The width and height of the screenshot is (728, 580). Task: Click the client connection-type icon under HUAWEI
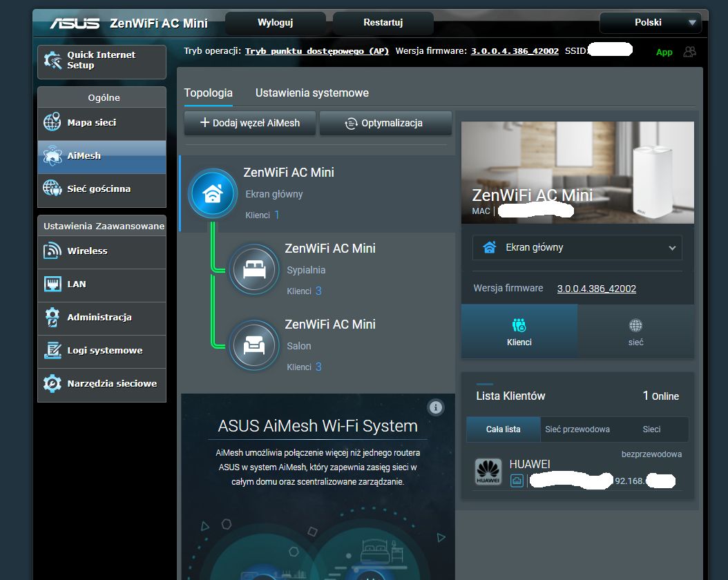[x=517, y=481]
